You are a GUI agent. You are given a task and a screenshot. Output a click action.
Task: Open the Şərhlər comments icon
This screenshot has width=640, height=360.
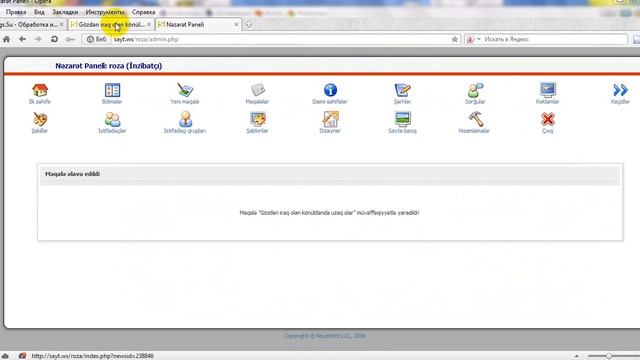click(402, 90)
